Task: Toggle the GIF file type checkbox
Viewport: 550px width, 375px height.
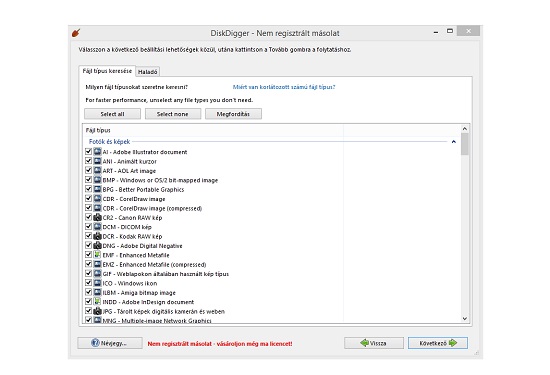Action: pos(88,273)
